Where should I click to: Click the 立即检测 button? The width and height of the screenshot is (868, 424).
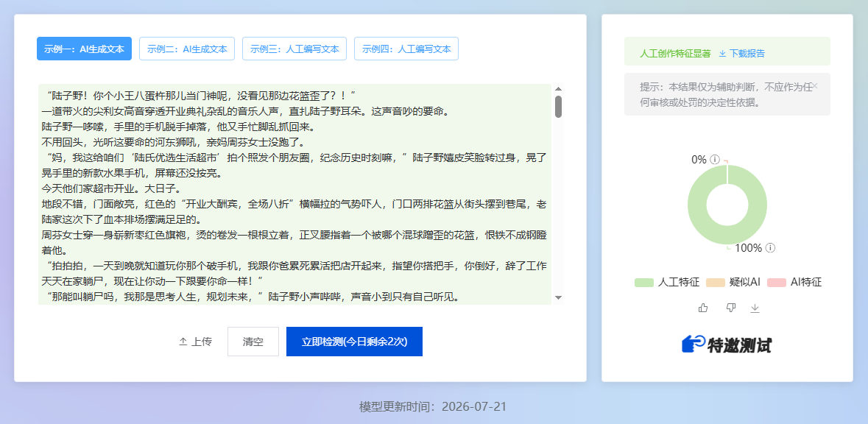pyautogui.click(x=354, y=342)
